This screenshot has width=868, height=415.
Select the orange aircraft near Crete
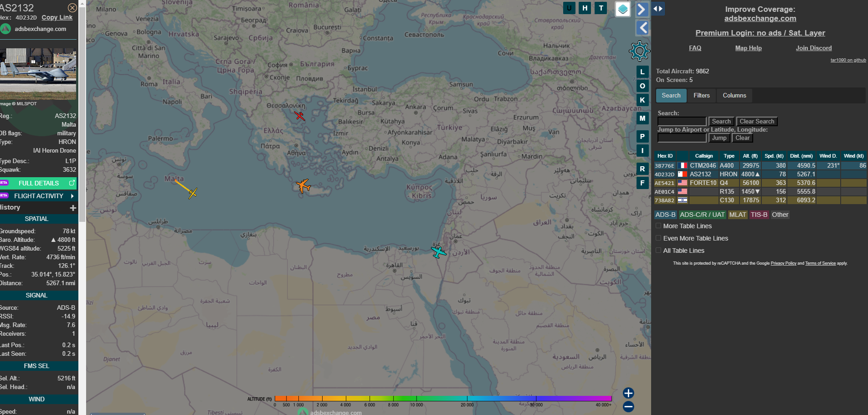coord(303,185)
